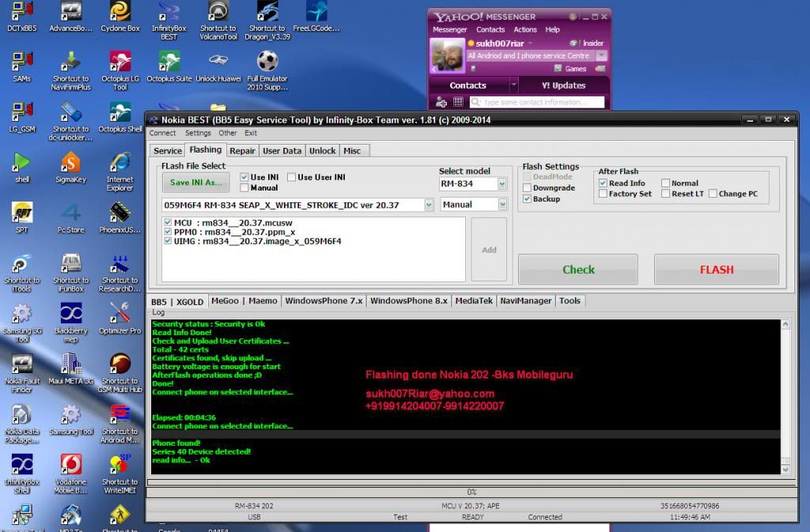
Task: Open the firmware variant 059M6F4 dropdown
Action: coord(428,205)
